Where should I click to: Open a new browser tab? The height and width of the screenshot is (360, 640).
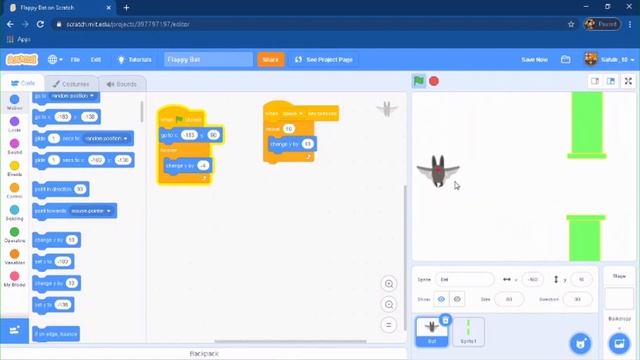[126, 8]
